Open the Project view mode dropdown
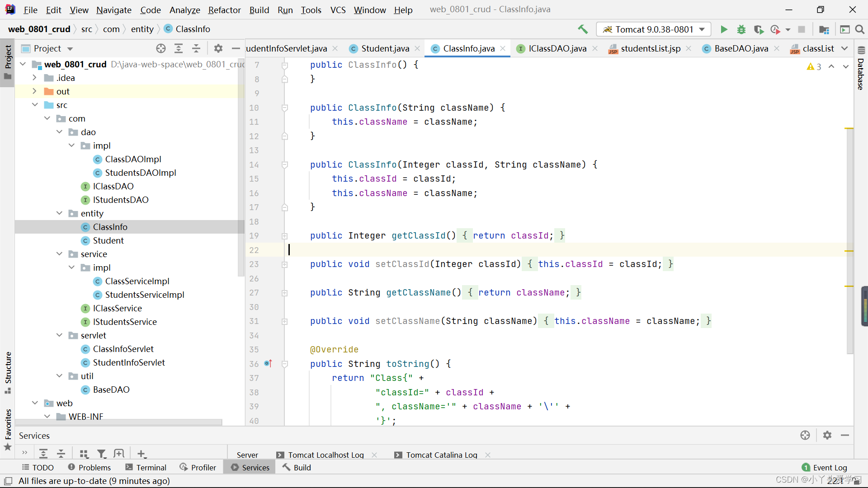The image size is (868, 488). click(x=70, y=49)
